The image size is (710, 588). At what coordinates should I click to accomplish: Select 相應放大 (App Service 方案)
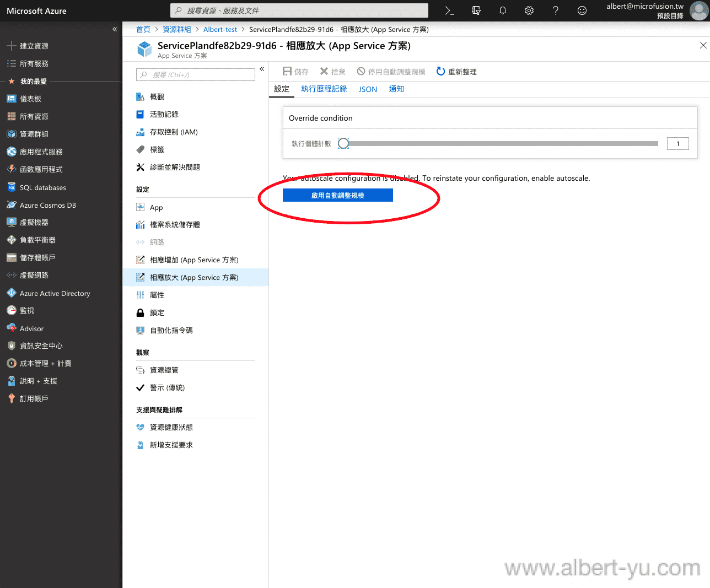pyautogui.click(x=196, y=277)
